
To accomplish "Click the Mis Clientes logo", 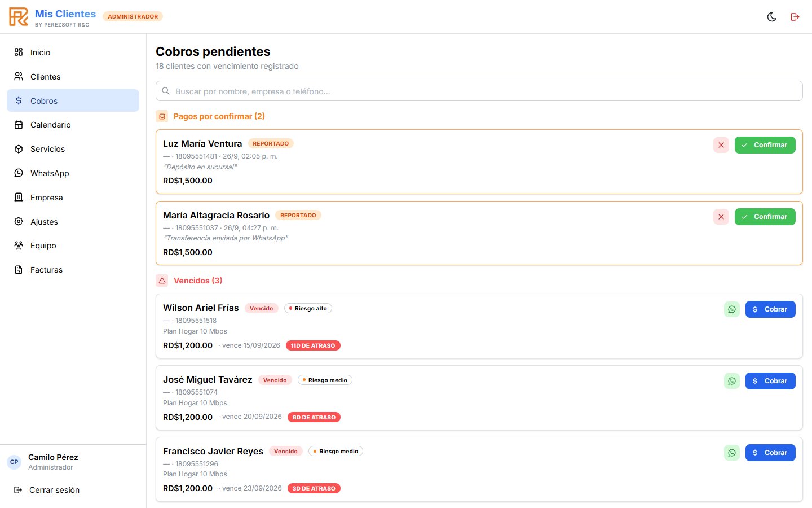I will [x=19, y=17].
